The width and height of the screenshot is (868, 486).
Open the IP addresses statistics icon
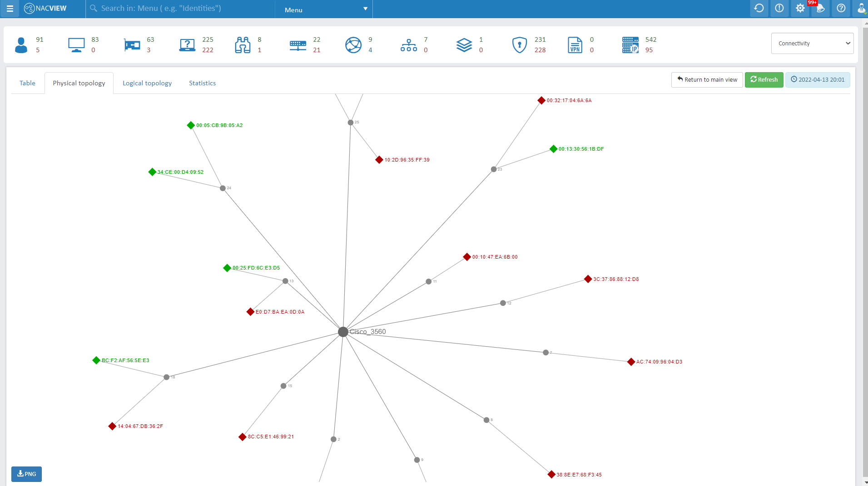click(x=631, y=45)
